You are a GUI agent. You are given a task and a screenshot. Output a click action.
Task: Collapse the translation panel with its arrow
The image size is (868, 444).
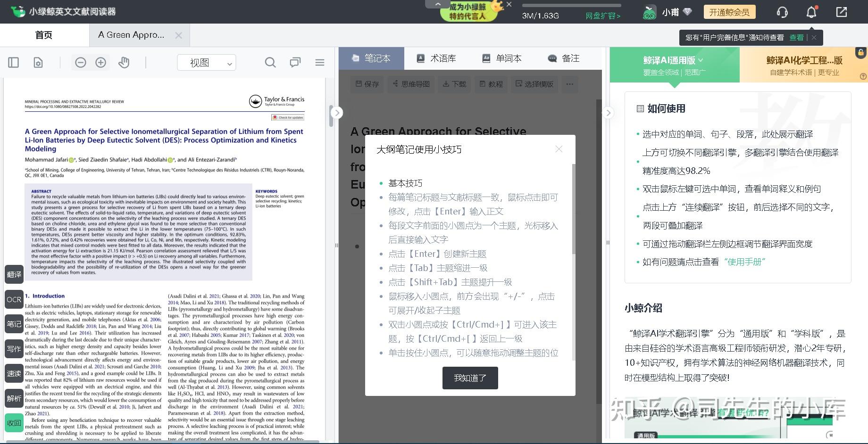click(609, 113)
